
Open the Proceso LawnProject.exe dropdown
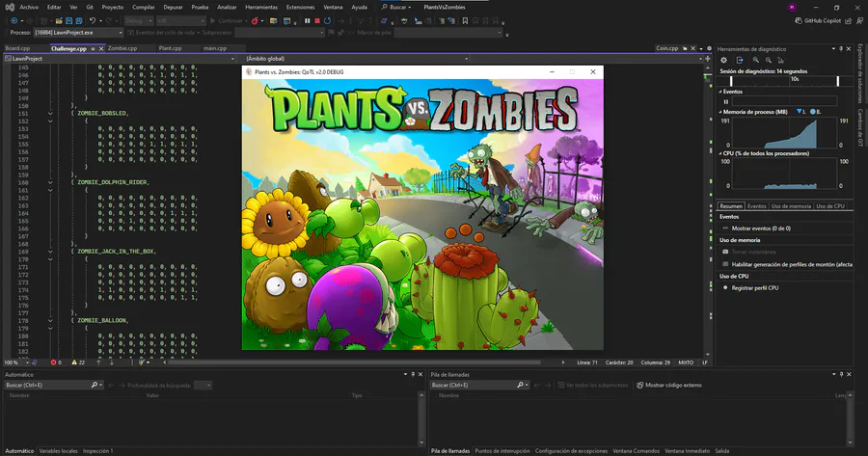point(78,33)
